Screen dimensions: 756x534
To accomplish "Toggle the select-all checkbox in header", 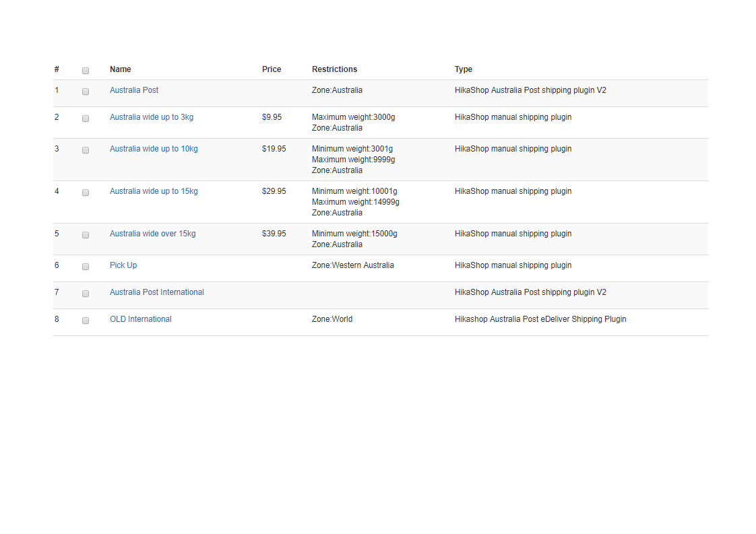I will pos(86,71).
